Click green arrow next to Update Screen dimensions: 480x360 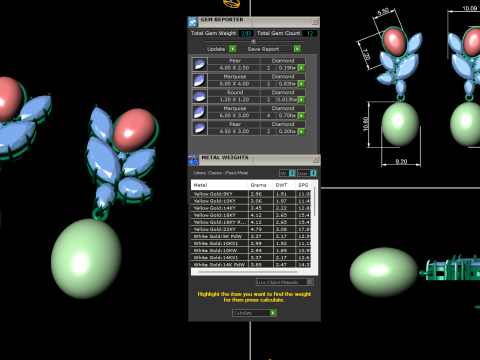tap(233, 49)
